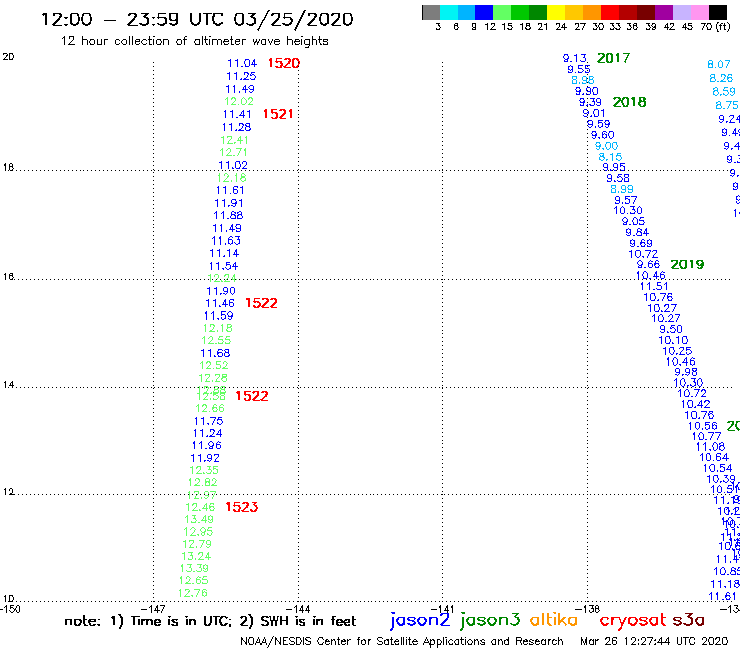Click wave height value 12.71
The width and height of the screenshot is (740, 650).
233,152
